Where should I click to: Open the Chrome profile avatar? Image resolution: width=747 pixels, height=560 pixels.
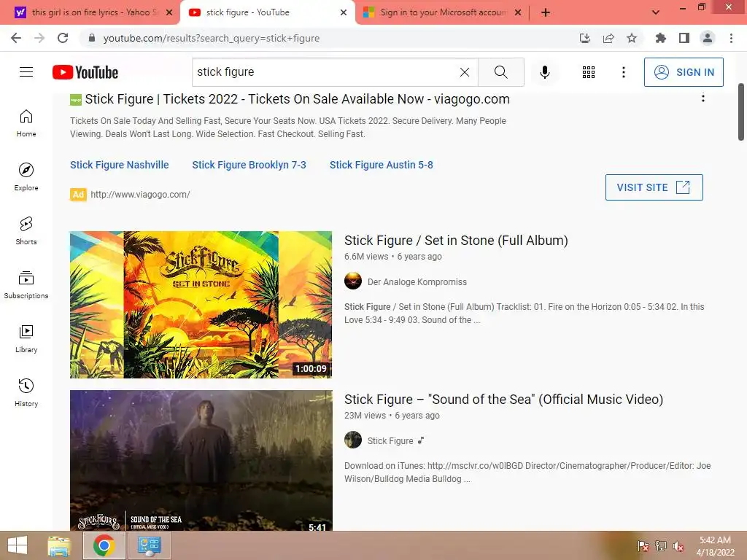[708, 38]
